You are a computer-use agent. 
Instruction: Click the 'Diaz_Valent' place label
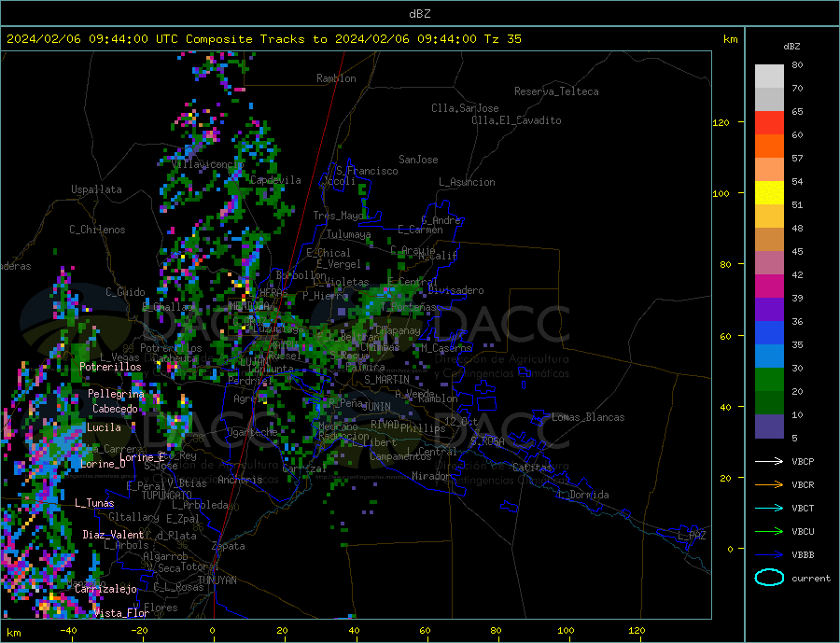point(113,535)
